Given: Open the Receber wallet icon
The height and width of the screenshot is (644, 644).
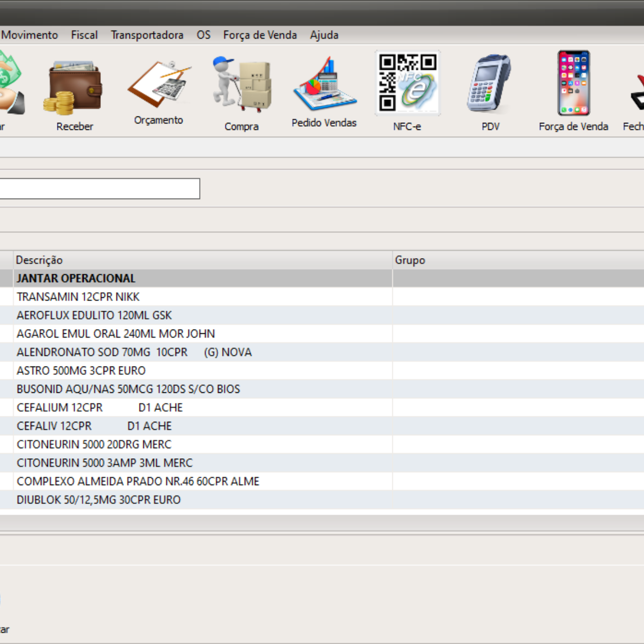Looking at the screenshot, I should [x=75, y=89].
